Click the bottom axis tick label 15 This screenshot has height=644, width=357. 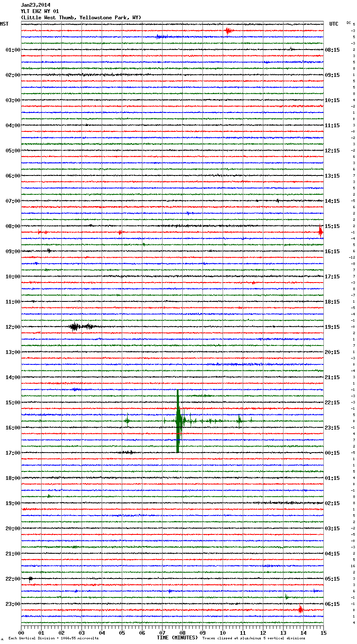[323, 633]
